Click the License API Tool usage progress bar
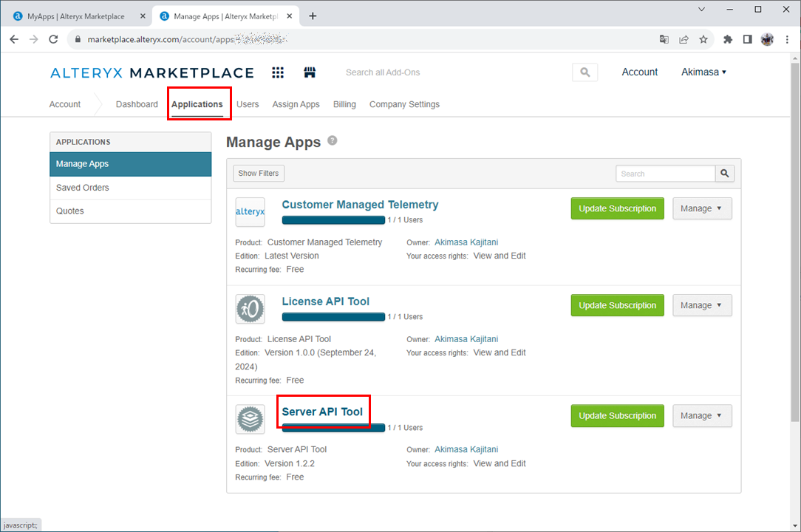The height and width of the screenshot is (532, 801). (x=333, y=317)
